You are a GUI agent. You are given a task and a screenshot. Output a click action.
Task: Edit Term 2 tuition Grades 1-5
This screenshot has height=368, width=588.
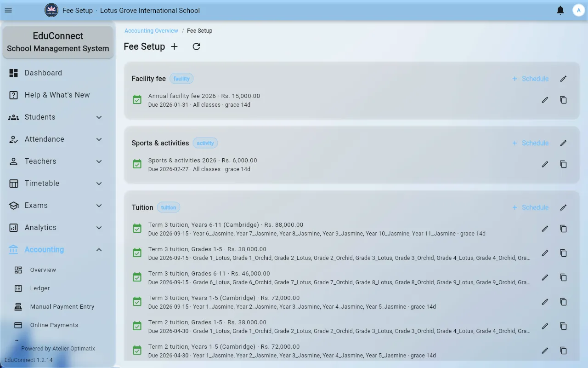pyautogui.click(x=545, y=326)
